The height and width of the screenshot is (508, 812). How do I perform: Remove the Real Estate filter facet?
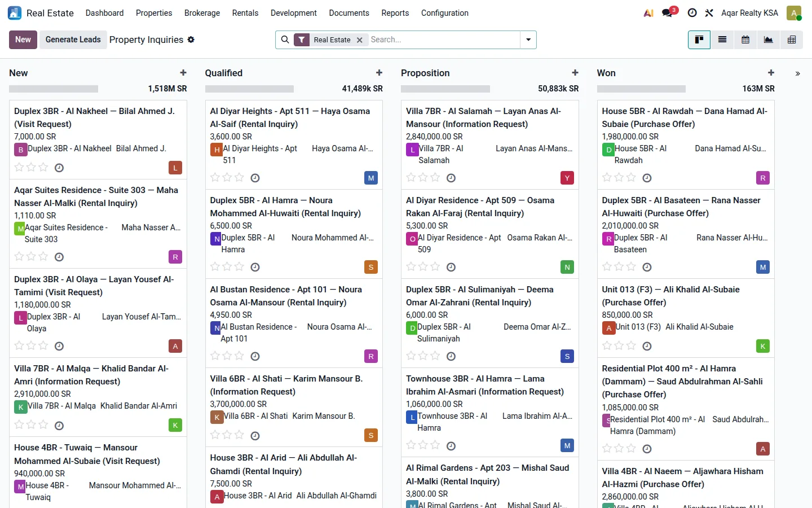360,40
